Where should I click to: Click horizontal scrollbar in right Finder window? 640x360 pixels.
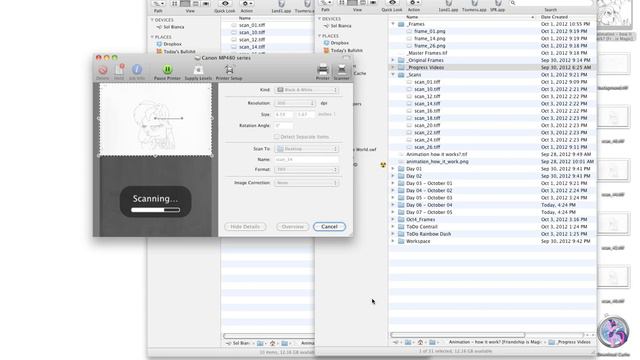click(458, 335)
